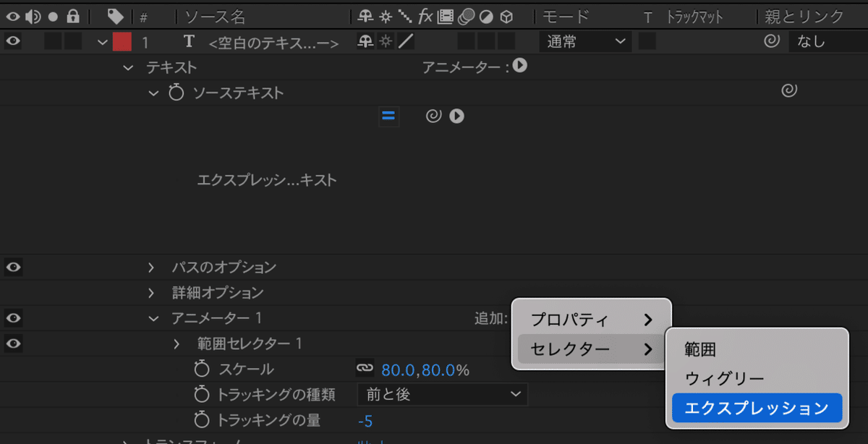Click the parent pick whip spiral for layer 1
The width and height of the screenshot is (868, 444).
773,41
